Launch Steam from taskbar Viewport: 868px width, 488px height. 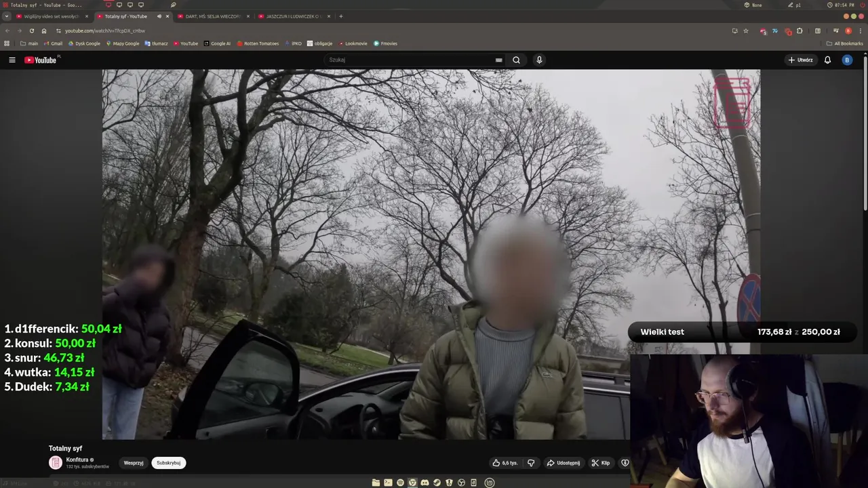(437, 483)
